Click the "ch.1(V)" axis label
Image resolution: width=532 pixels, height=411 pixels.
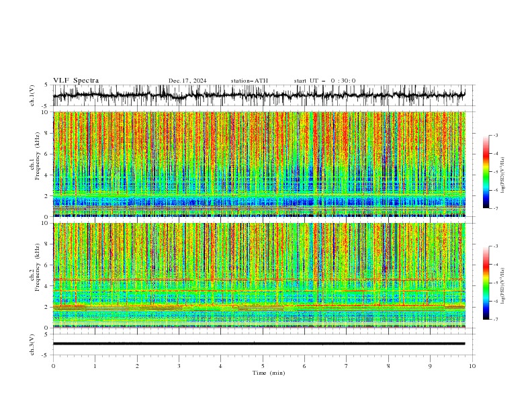click(x=32, y=95)
